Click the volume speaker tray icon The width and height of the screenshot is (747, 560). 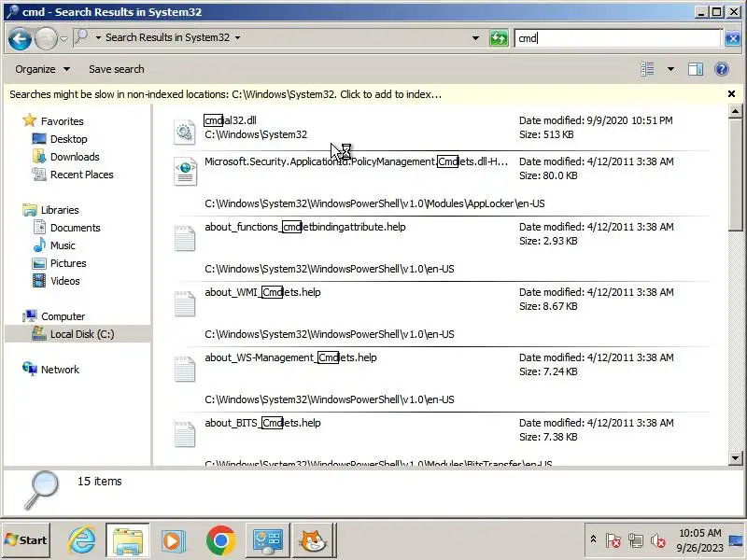658,540
